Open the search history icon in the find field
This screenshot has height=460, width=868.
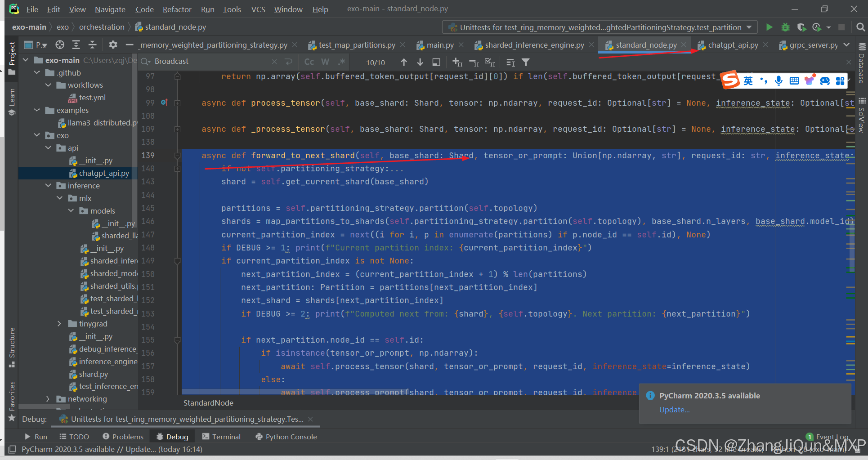146,62
